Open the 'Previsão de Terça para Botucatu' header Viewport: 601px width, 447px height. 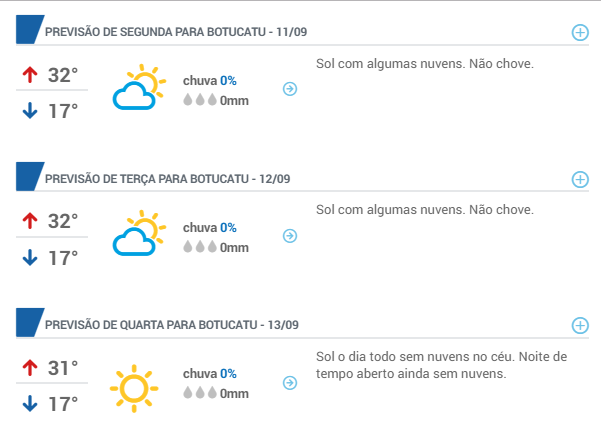tap(167, 179)
